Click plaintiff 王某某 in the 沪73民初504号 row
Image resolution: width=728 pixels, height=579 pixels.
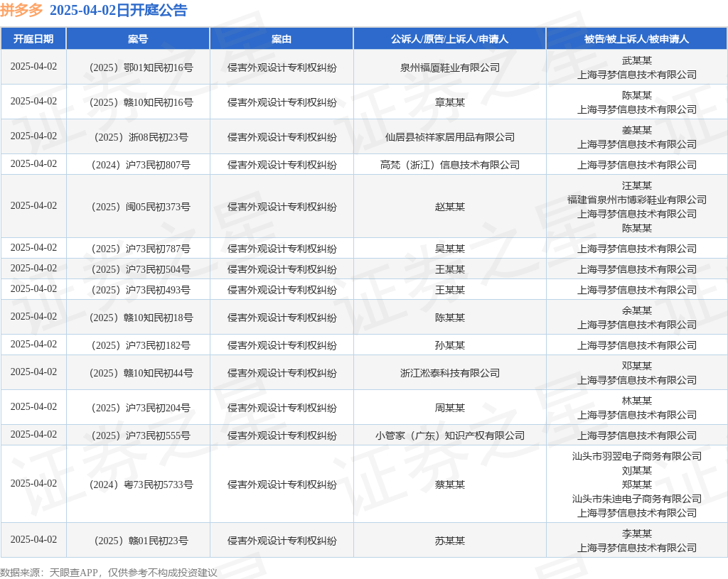450,269
